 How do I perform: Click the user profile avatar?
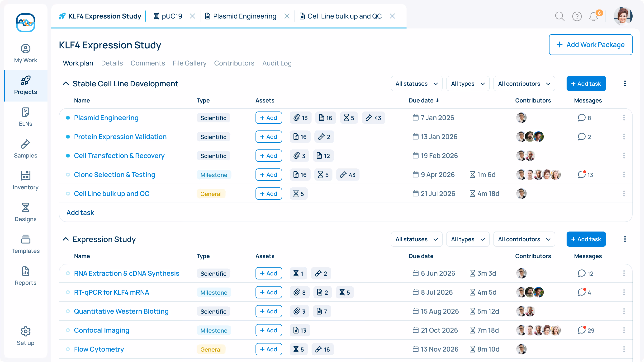(623, 16)
